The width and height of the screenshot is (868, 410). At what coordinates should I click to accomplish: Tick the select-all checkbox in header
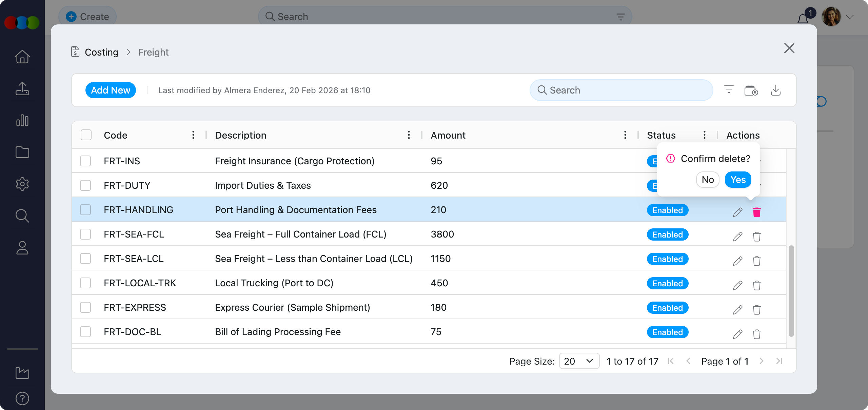click(86, 135)
